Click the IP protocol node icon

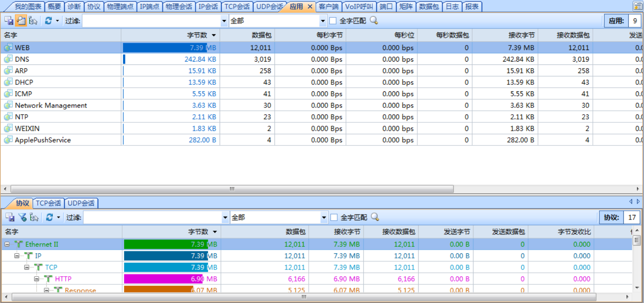pyautogui.click(x=28, y=256)
